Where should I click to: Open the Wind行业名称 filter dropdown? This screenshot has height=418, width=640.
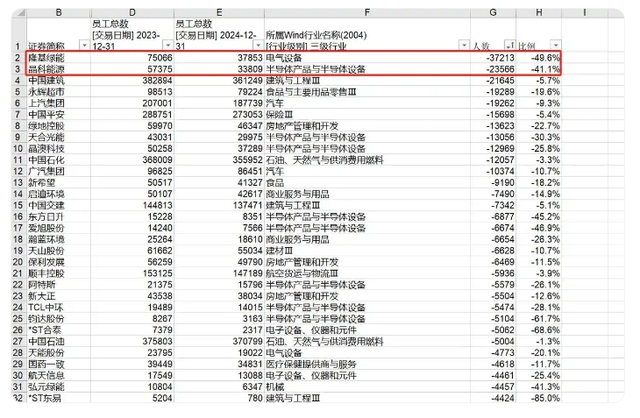[x=464, y=45]
